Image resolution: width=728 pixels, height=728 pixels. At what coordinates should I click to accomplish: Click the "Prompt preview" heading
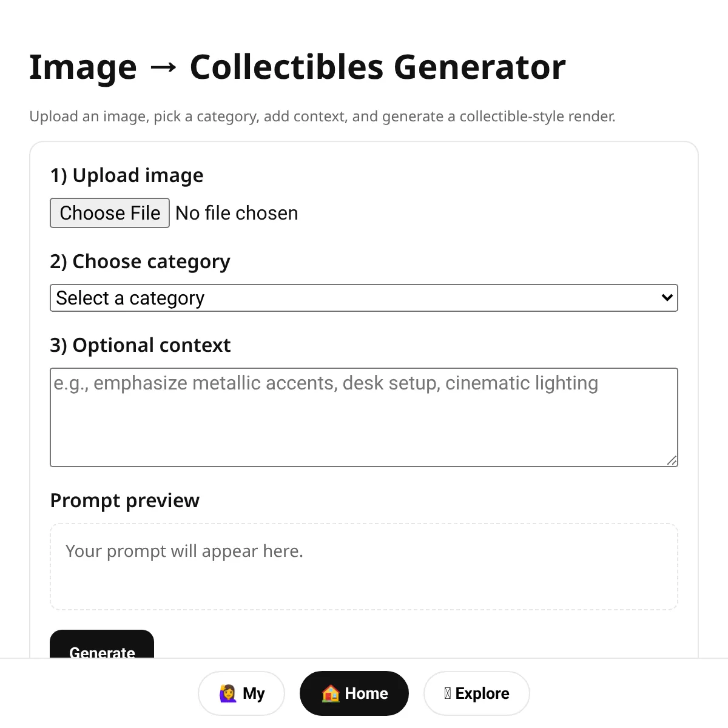[x=124, y=500]
